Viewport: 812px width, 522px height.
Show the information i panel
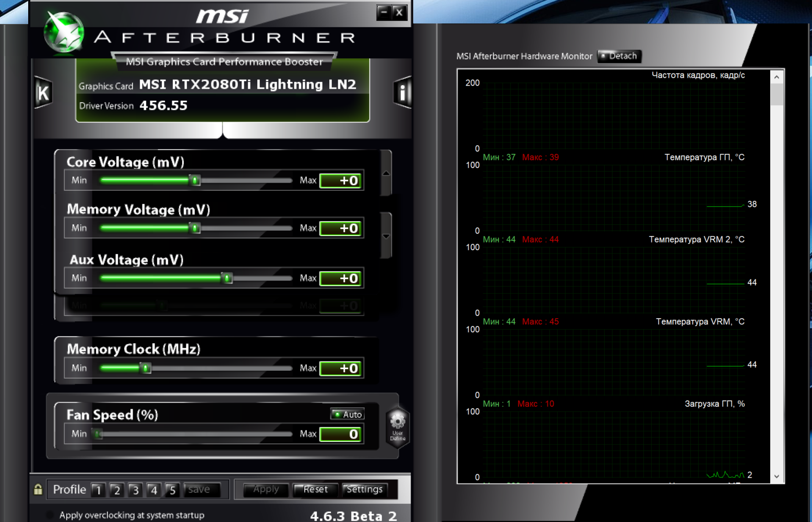click(x=402, y=92)
